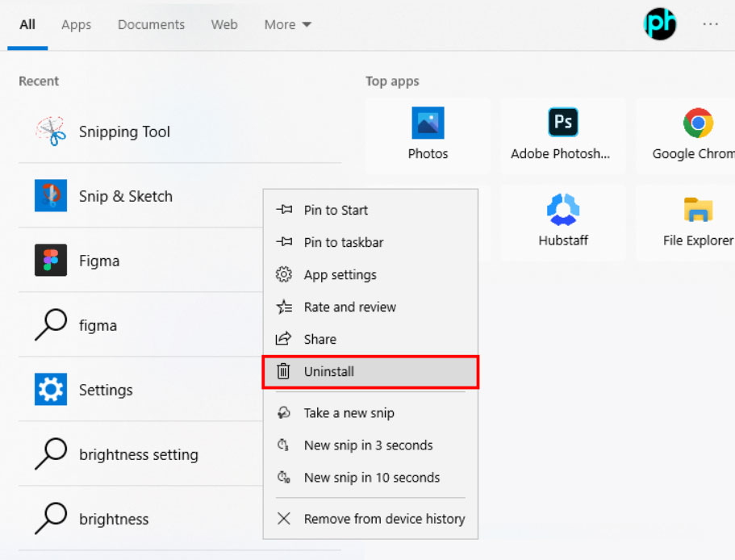Open the Snipping Tool scissors icon
Image resolution: width=735 pixels, height=560 pixels.
pyautogui.click(x=51, y=132)
